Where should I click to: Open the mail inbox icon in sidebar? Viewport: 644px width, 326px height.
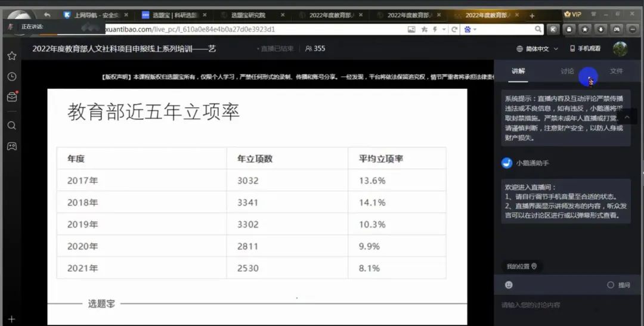(11, 98)
